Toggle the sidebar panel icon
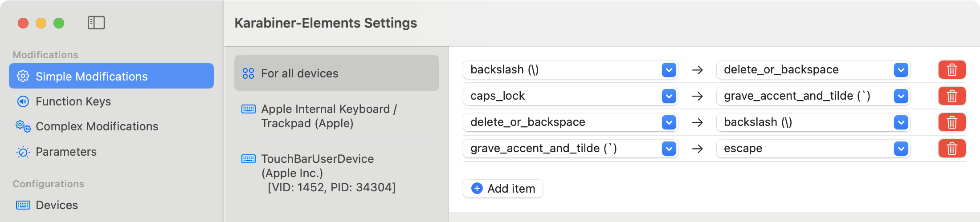The height and width of the screenshot is (222, 980). coord(96,23)
